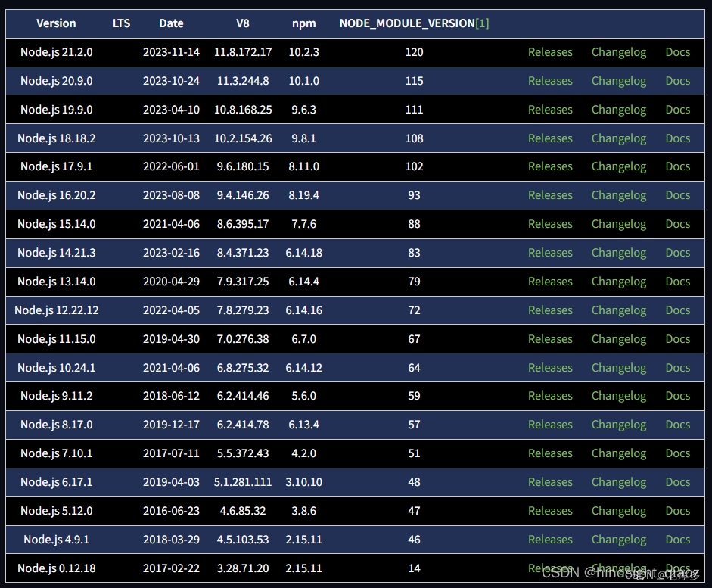
Task: Select module version 120 cell
Action: click(414, 52)
